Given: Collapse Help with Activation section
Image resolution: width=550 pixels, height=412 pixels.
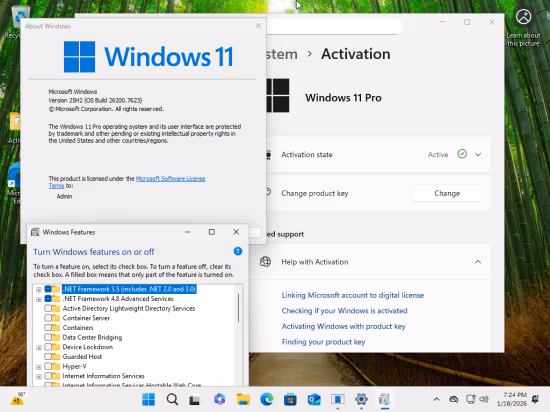Looking at the screenshot, I should pos(478,262).
